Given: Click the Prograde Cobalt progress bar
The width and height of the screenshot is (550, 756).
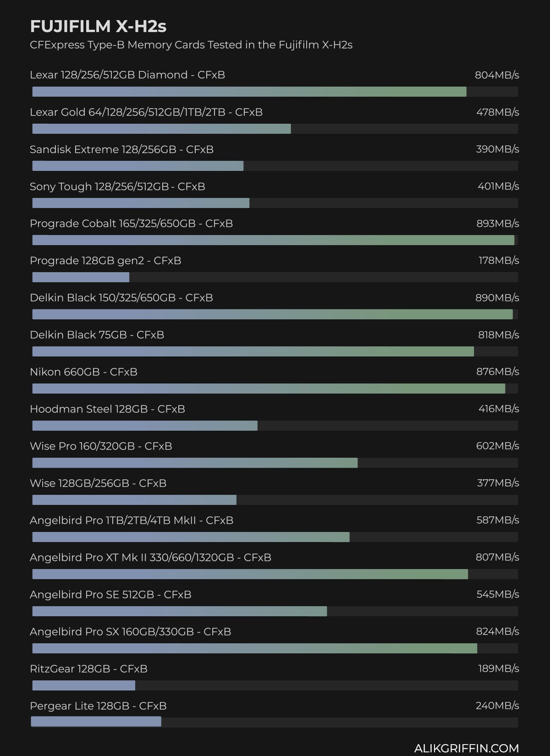Looking at the screenshot, I should click(x=273, y=240).
